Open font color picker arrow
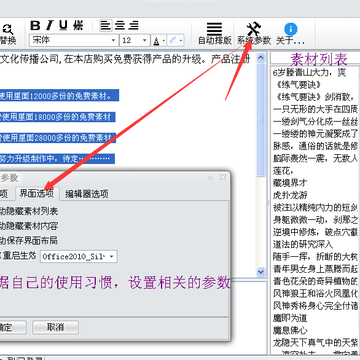 click(x=164, y=41)
